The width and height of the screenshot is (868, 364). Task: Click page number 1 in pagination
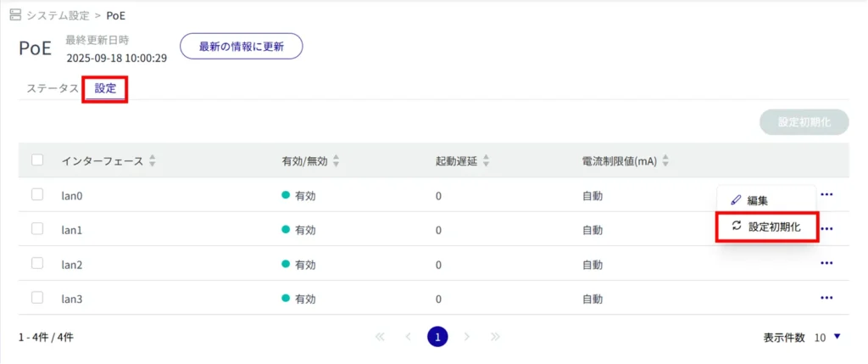(437, 337)
